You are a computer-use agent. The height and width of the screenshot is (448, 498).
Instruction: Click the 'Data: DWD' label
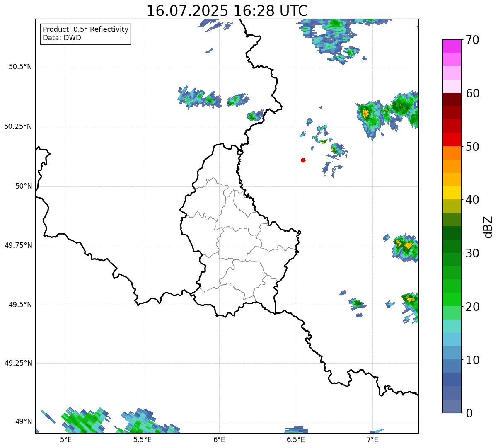click(62, 38)
